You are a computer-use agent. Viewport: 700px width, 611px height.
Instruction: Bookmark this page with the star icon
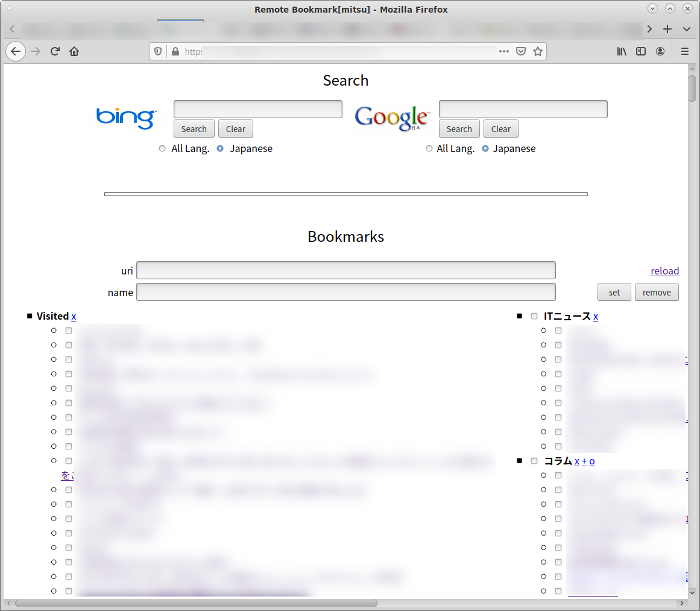[x=538, y=52]
